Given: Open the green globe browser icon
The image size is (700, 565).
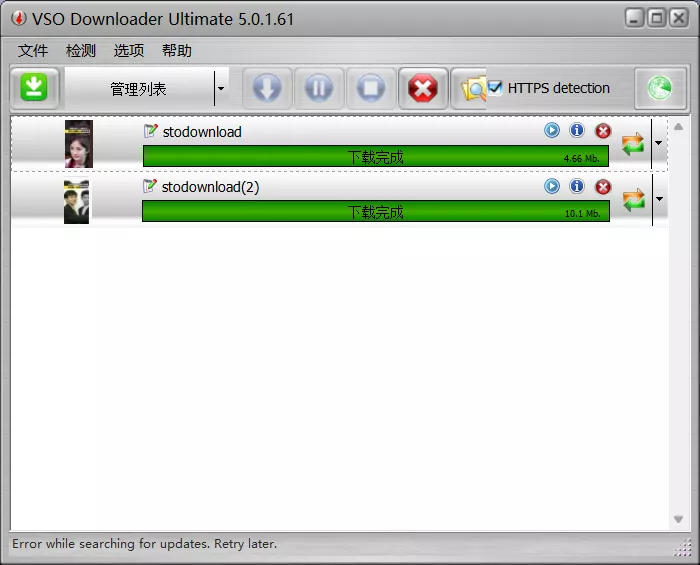Looking at the screenshot, I should coord(660,88).
